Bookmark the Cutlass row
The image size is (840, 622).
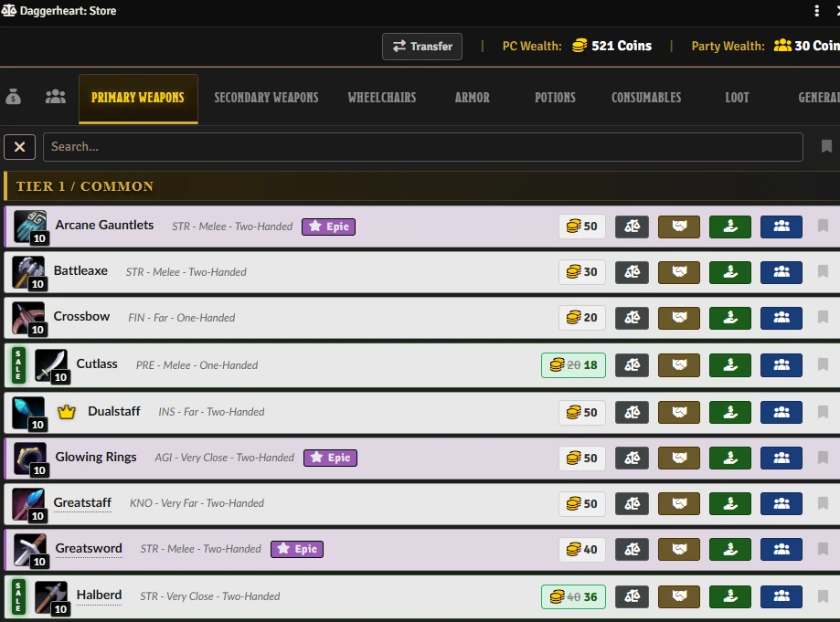pyautogui.click(x=823, y=364)
